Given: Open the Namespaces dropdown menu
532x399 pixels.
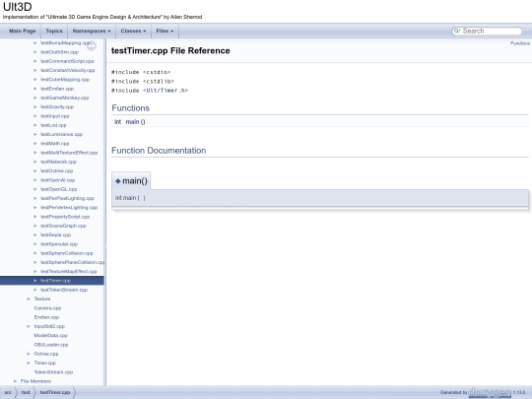Looking at the screenshot, I should pos(92,31).
